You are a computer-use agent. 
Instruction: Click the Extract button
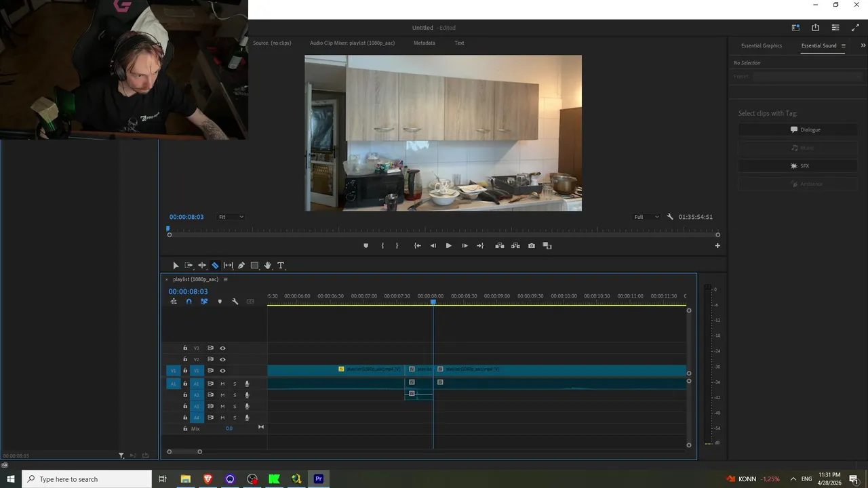[x=515, y=246]
